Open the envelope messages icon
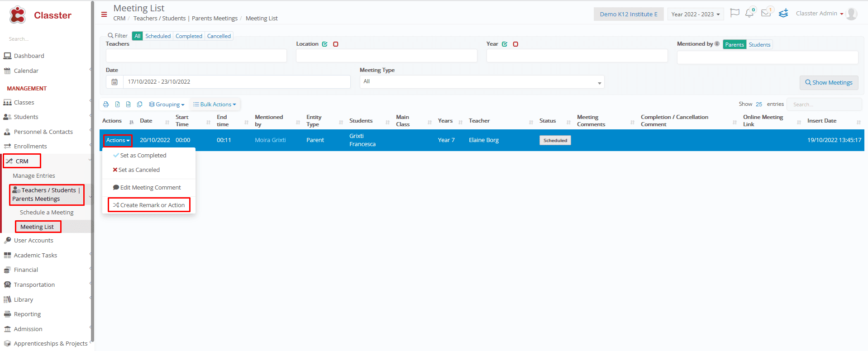The image size is (868, 351). pyautogui.click(x=766, y=13)
